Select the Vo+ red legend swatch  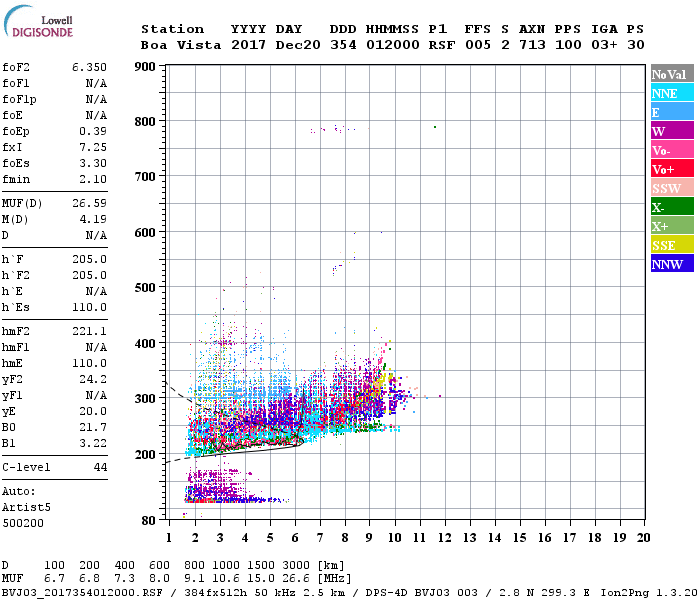[672, 169]
